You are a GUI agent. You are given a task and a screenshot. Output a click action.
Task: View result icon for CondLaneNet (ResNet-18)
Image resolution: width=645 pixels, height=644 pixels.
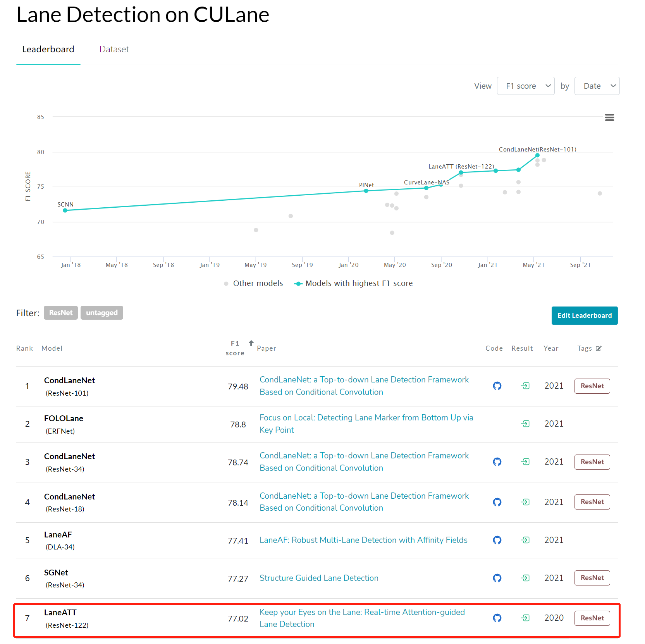tap(525, 502)
